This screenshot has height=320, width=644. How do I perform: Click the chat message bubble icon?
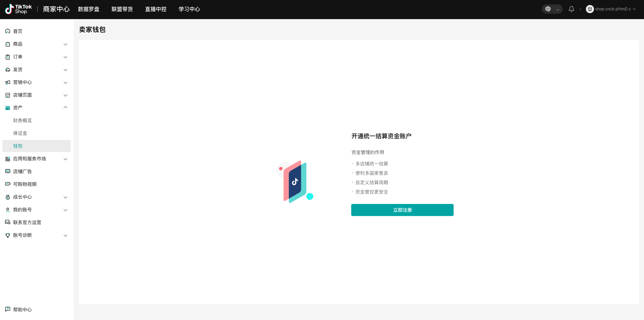pos(548,9)
